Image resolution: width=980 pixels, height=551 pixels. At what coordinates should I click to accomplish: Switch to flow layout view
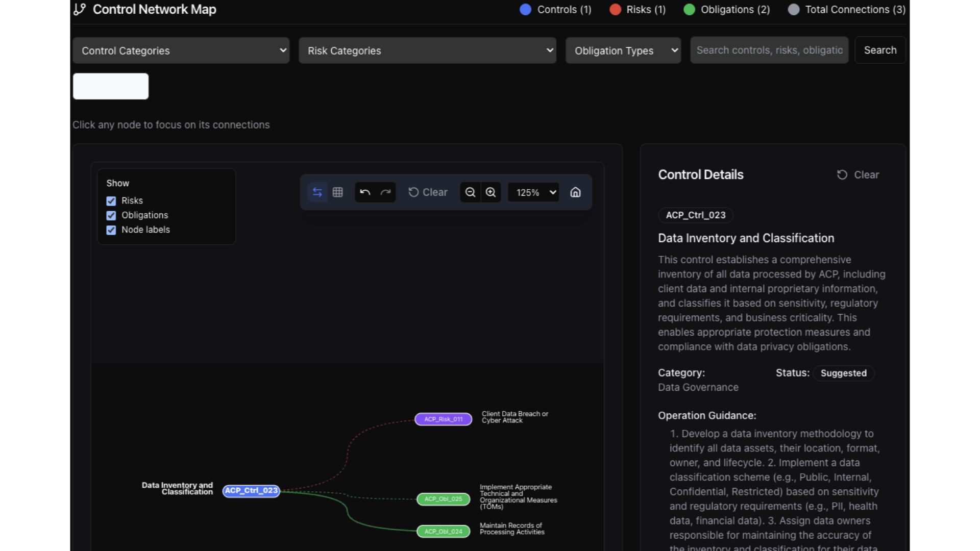point(317,192)
